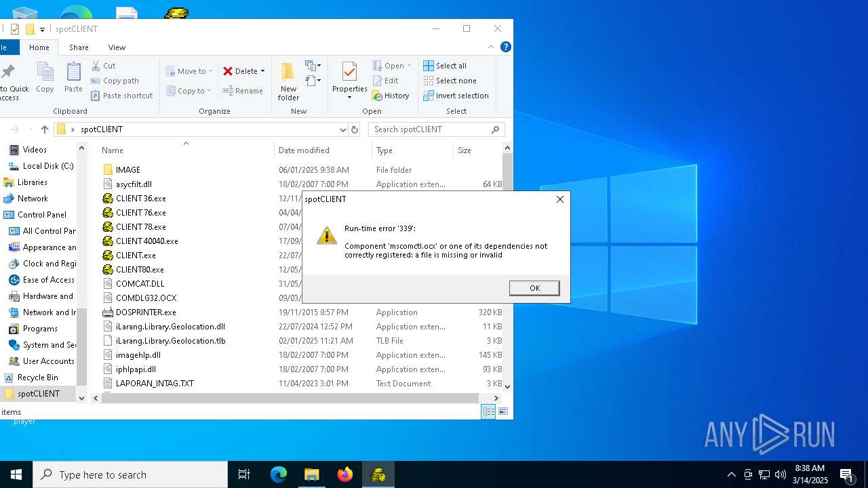Click Copy path in the ribbon
868x488 pixels.
115,81
